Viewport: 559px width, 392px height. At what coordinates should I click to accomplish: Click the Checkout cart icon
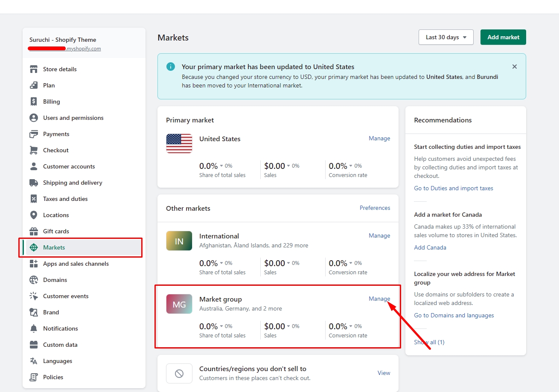pyautogui.click(x=34, y=150)
